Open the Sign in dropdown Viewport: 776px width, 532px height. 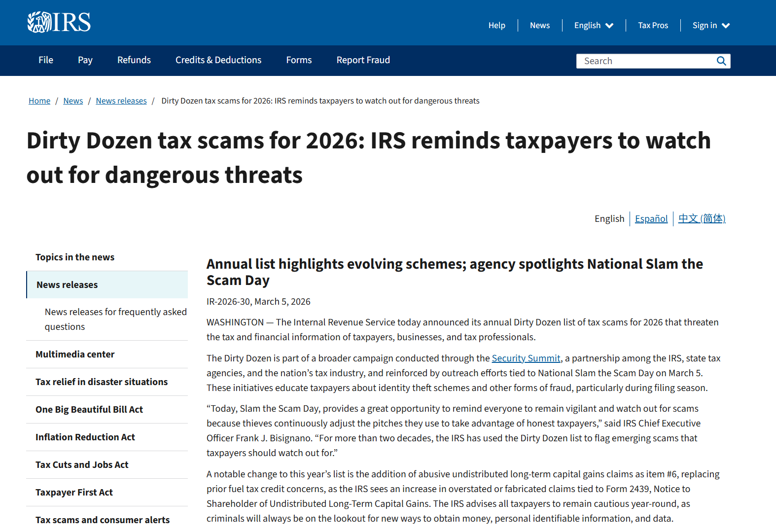[x=710, y=26]
